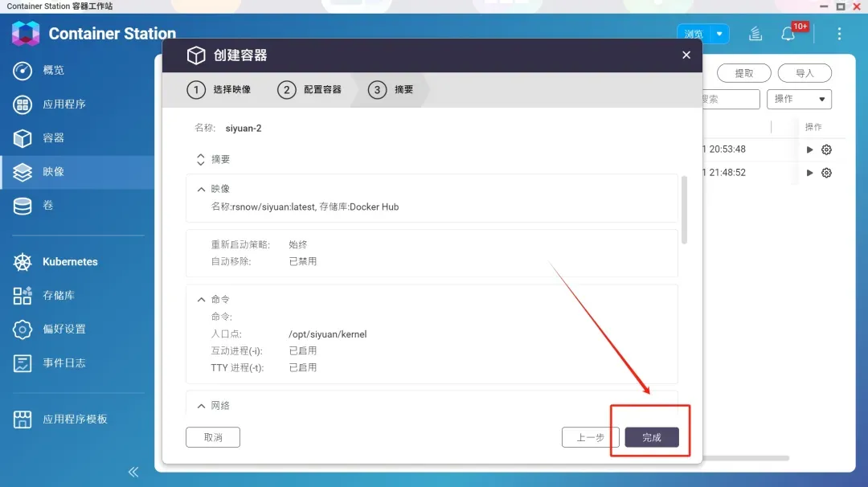Go to the 容器 containers section
The width and height of the screenshot is (868, 487).
point(53,138)
